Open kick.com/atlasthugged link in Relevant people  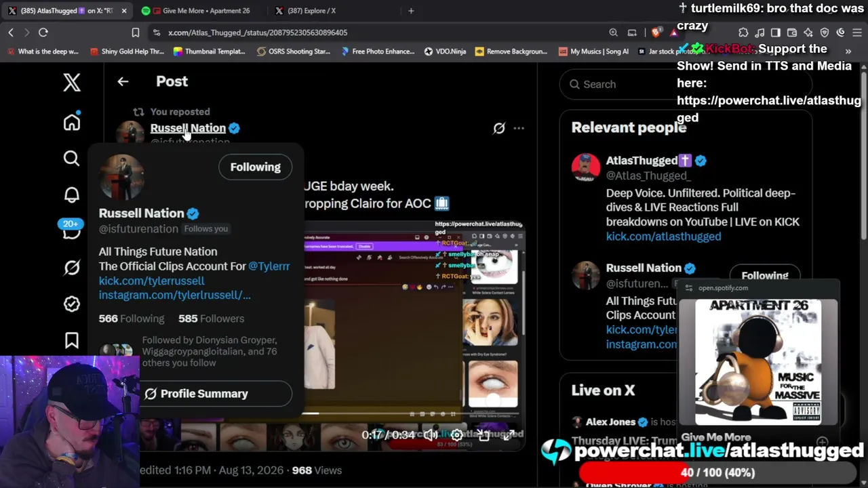[663, 237]
